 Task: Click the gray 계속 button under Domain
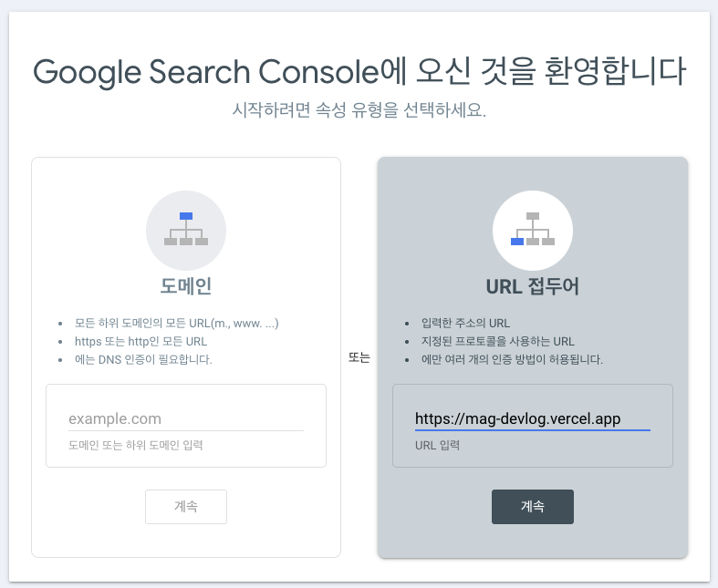point(186,507)
